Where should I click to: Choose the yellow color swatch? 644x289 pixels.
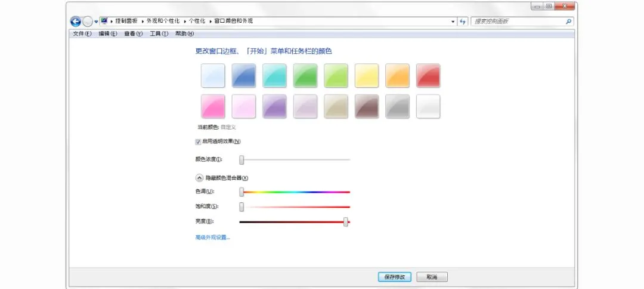tap(367, 76)
